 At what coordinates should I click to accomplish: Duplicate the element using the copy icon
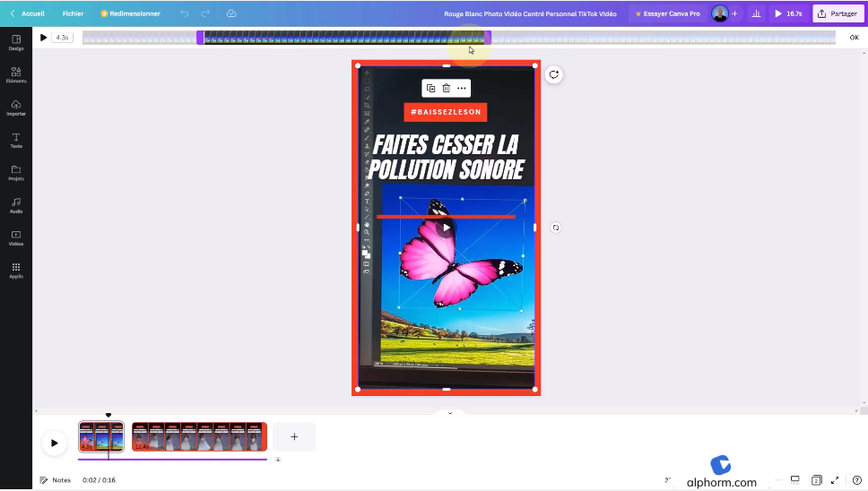pyautogui.click(x=430, y=88)
